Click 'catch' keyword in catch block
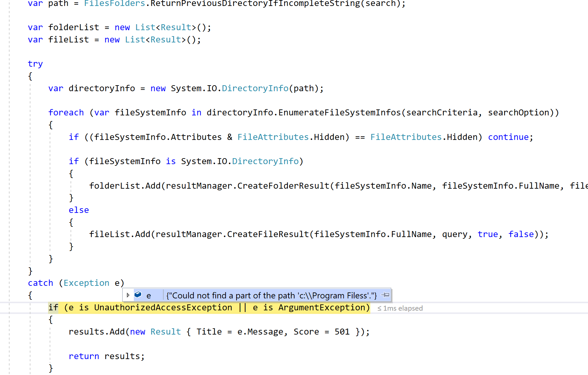Viewport: 588px width, 375px height. 40,283
